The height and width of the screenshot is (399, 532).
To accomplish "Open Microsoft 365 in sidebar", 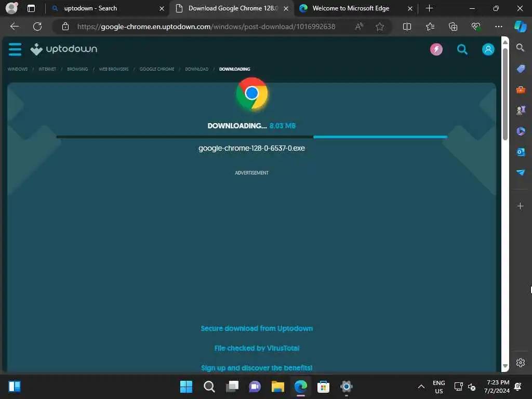I will click(x=521, y=131).
